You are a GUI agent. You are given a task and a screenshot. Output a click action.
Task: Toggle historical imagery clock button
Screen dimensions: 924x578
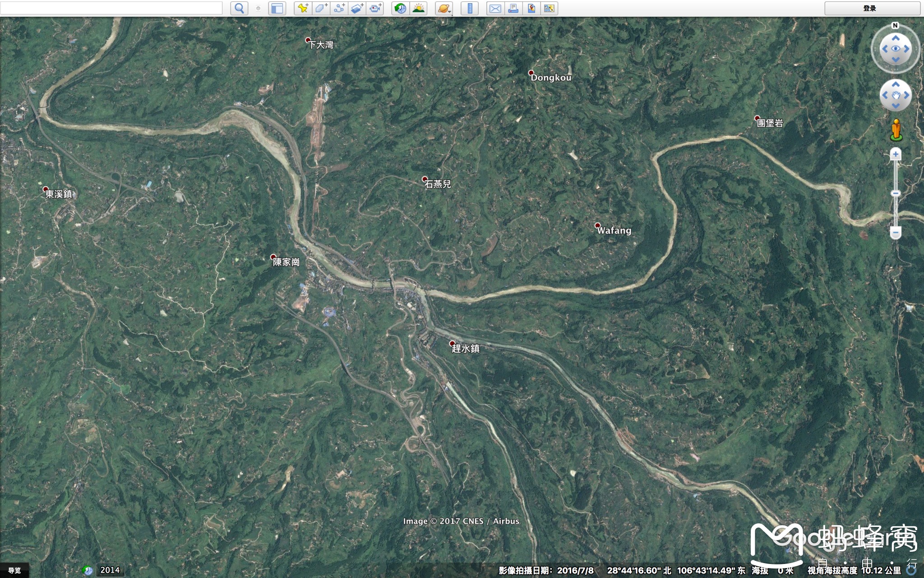(x=400, y=8)
